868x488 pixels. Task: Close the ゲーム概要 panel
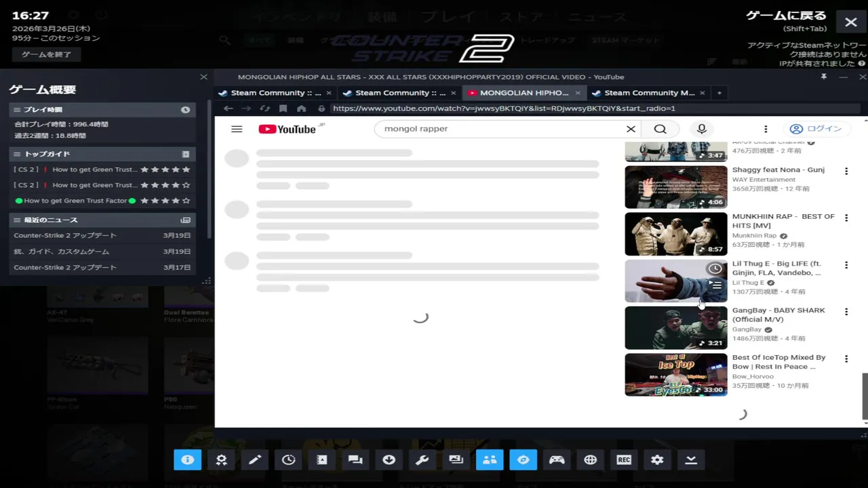pyautogui.click(x=203, y=77)
